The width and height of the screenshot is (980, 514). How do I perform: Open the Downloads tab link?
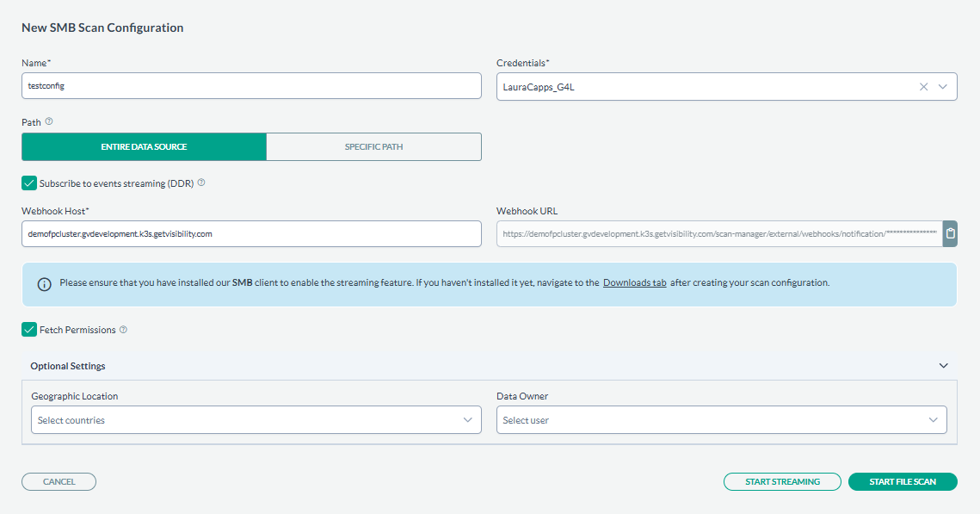[634, 282]
